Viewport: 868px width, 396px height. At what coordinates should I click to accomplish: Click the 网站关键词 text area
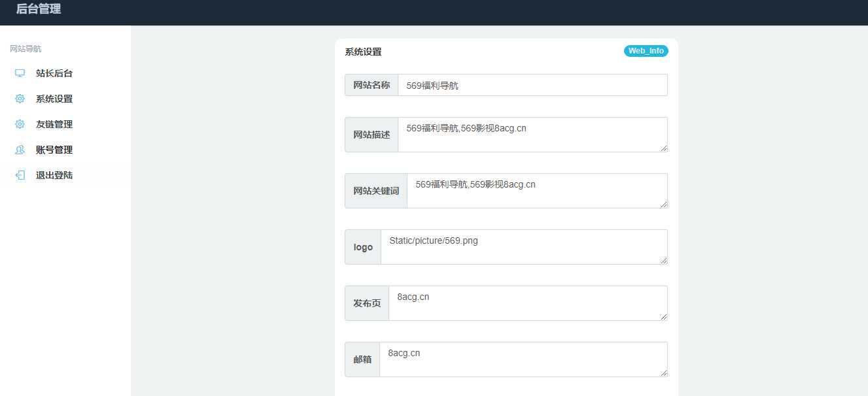pyautogui.click(x=536, y=190)
